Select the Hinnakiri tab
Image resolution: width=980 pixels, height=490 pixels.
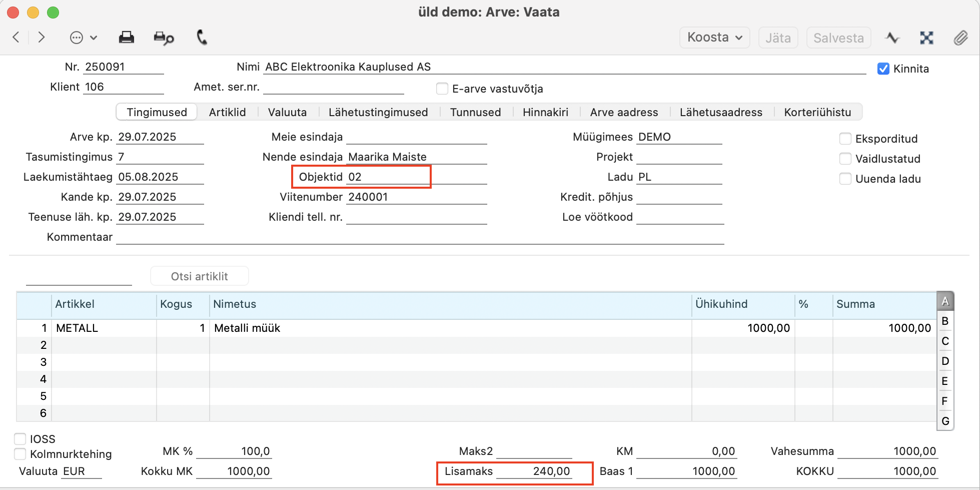(545, 112)
